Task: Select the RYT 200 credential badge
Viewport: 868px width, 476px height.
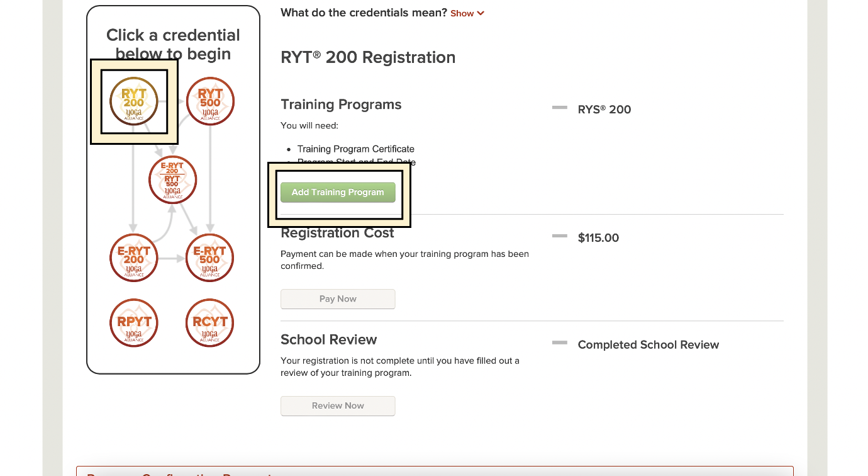Action: coord(133,101)
